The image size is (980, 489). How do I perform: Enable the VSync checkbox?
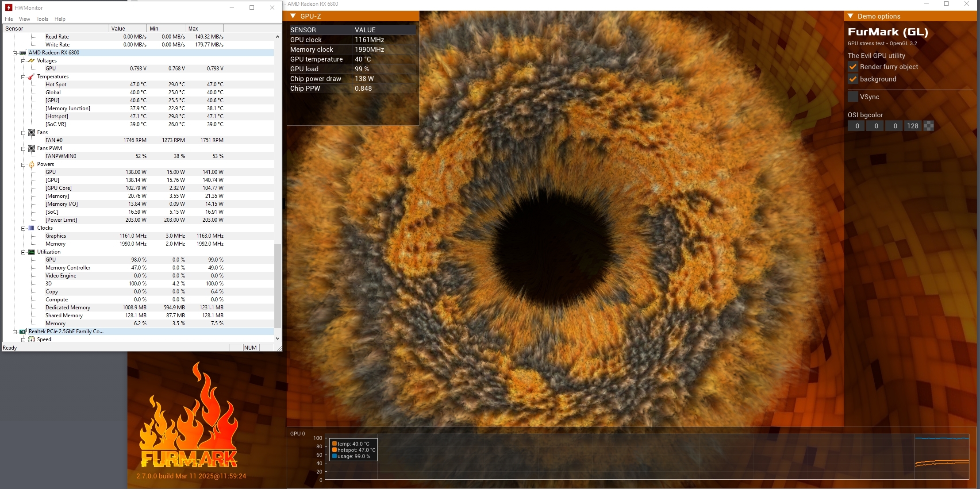(853, 97)
